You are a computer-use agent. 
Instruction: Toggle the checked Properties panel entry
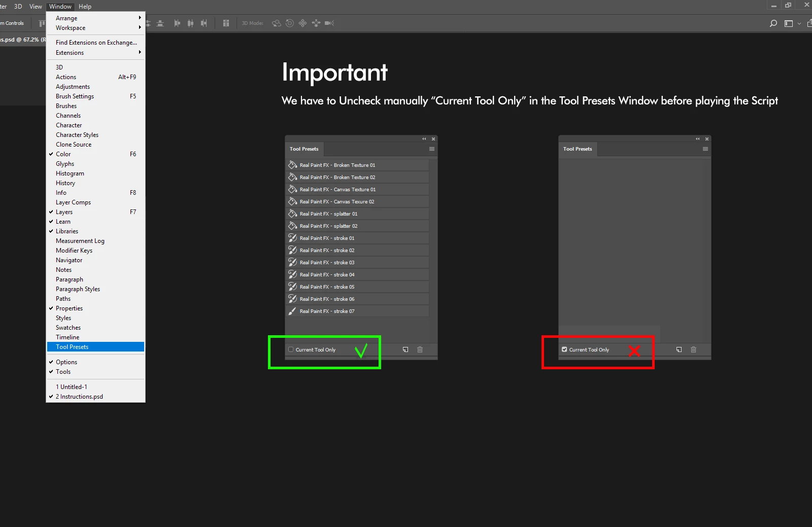(x=95, y=308)
